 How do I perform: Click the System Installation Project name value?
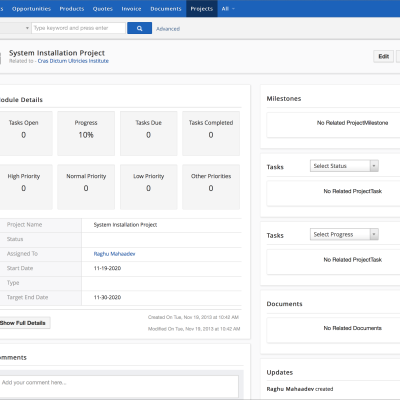[x=125, y=225]
